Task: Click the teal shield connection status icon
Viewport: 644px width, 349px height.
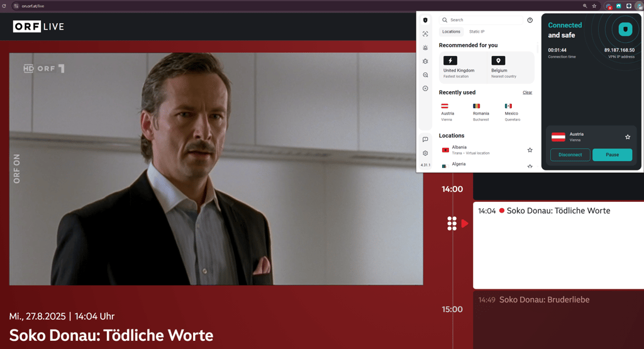Action: click(x=625, y=29)
